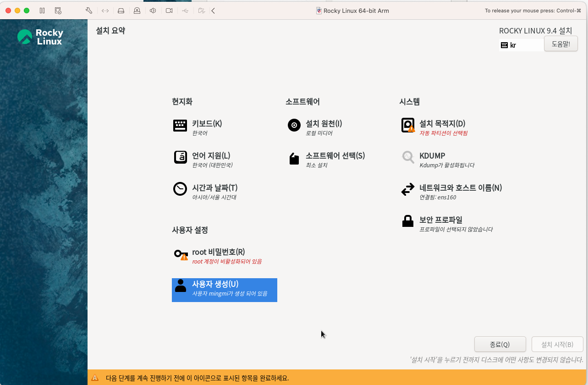Click the shared folder toolbar icon
This screenshot has height=385, width=588.
201,11
